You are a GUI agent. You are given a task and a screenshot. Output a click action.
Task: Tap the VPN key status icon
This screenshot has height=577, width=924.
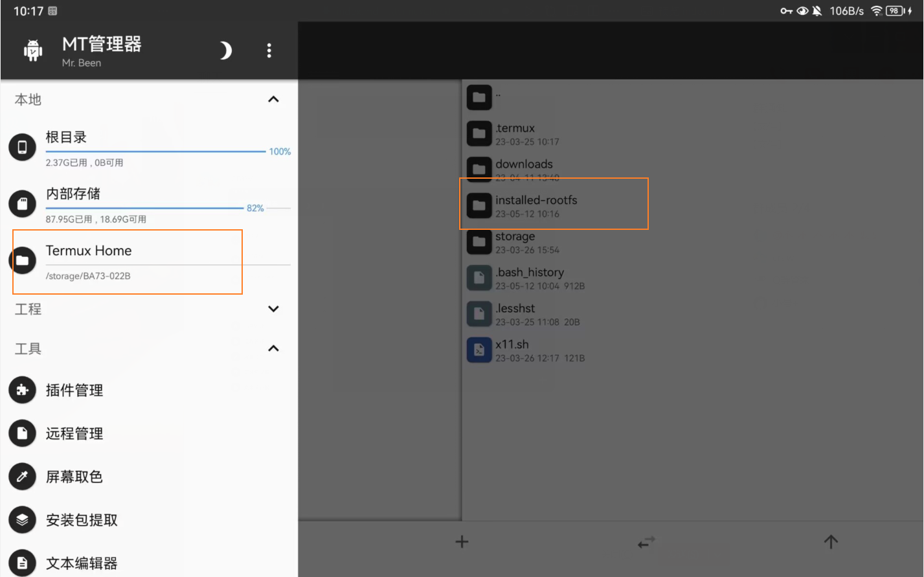pyautogui.click(x=786, y=10)
